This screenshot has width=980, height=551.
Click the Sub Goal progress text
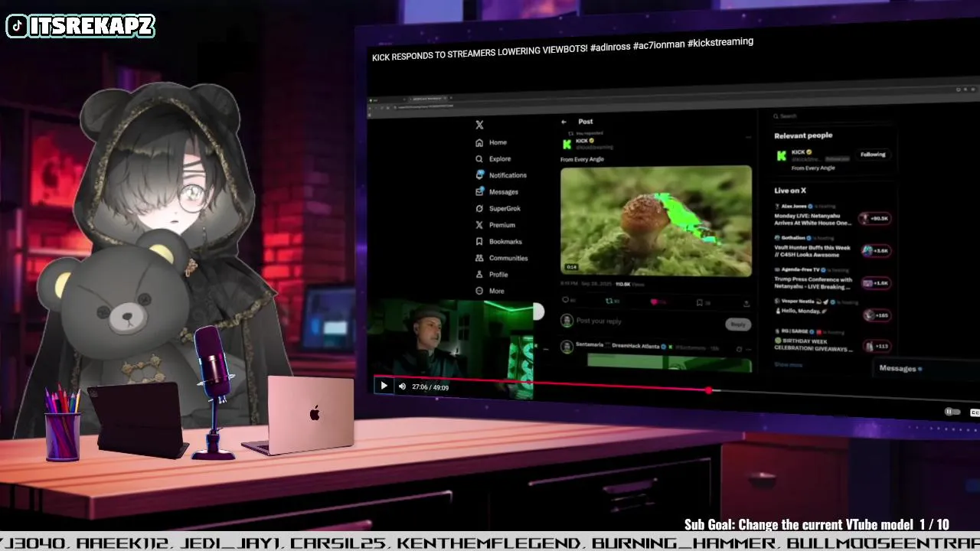pos(817,524)
